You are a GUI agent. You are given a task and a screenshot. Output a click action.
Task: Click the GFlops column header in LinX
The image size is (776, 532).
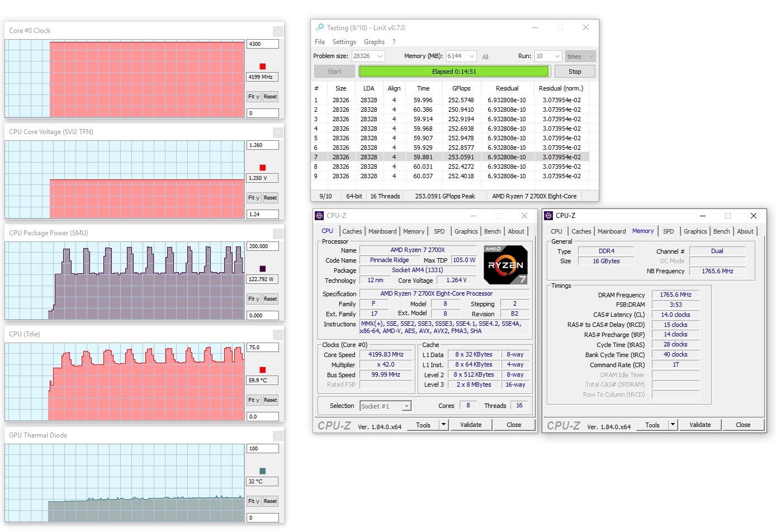pos(461,88)
